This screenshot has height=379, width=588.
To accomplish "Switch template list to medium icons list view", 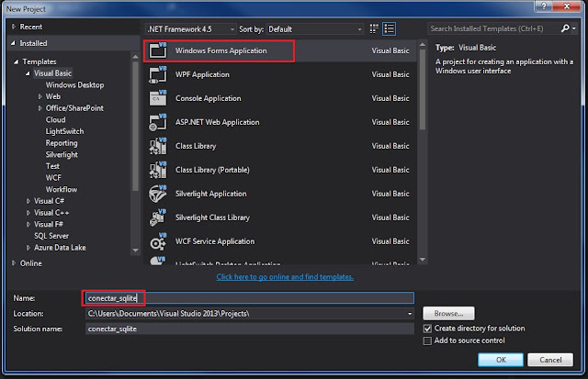I will click(x=389, y=28).
